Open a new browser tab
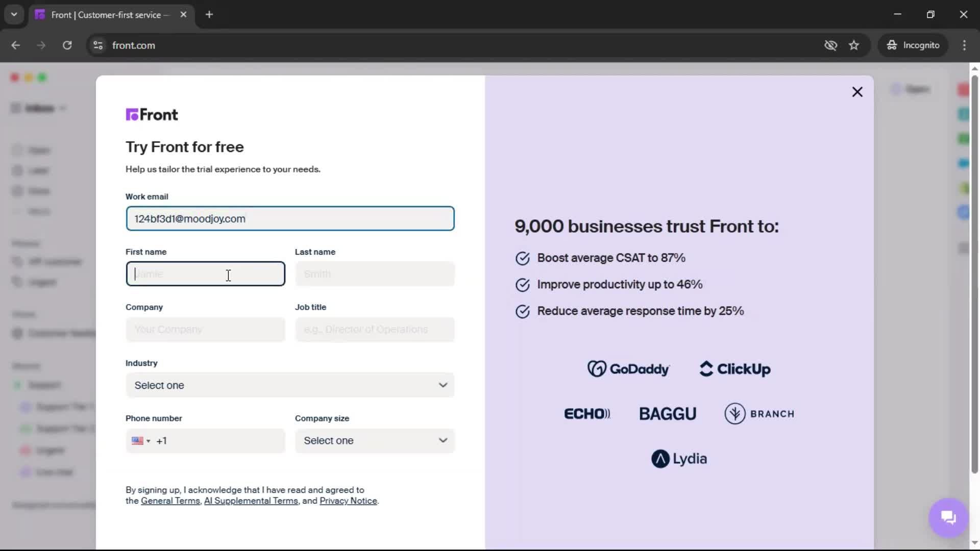This screenshot has width=980, height=551. (x=209, y=15)
